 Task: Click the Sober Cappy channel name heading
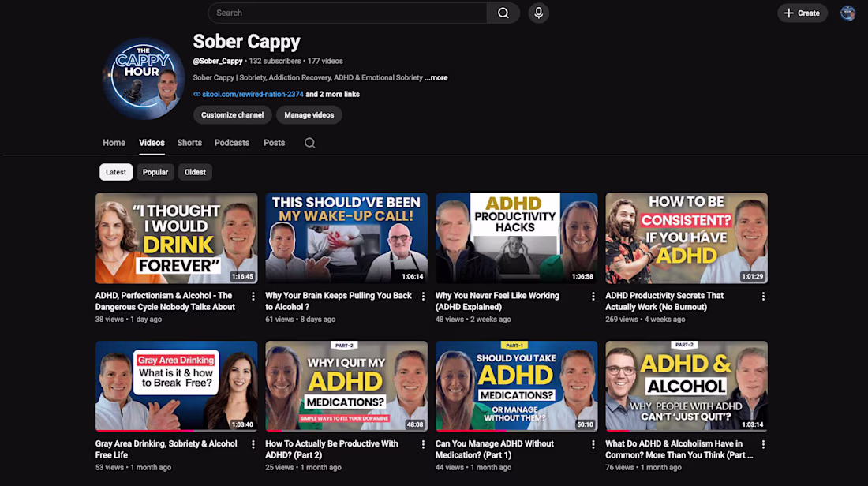tap(246, 42)
